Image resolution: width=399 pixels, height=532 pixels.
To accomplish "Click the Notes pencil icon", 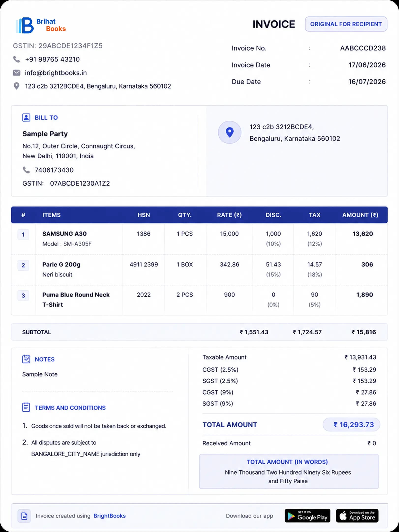I will point(26,359).
